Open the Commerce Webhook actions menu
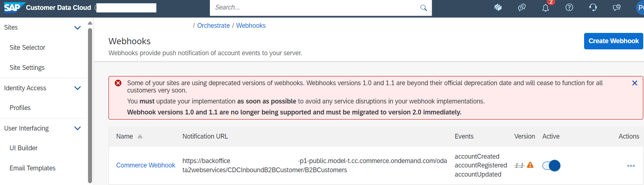This screenshot has width=644, height=185. pyautogui.click(x=631, y=166)
